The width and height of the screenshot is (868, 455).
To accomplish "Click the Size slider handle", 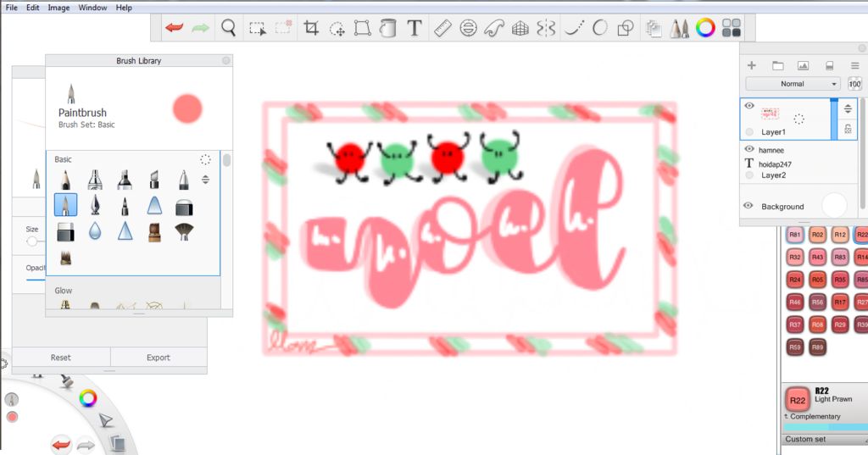I will pos(32,241).
